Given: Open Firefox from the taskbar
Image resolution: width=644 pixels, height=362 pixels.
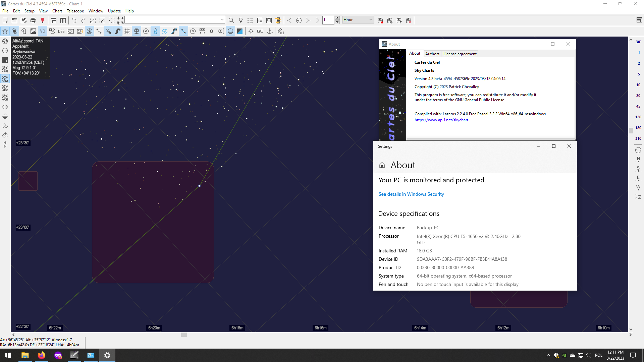Looking at the screenshot, I should click(x=42, y=355).
